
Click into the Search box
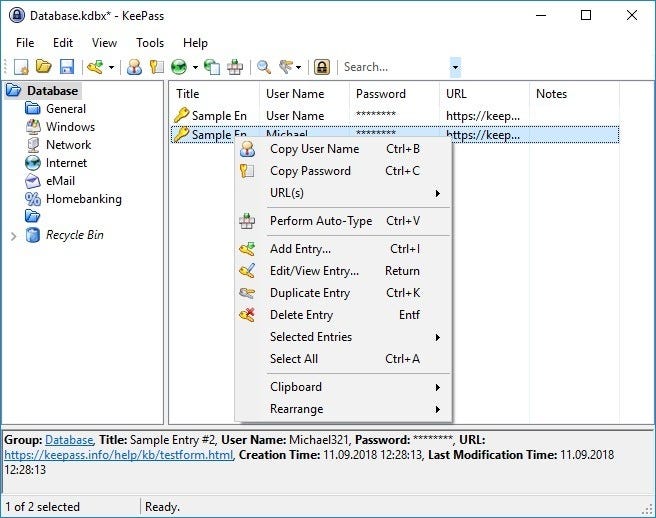coord(395,67)
